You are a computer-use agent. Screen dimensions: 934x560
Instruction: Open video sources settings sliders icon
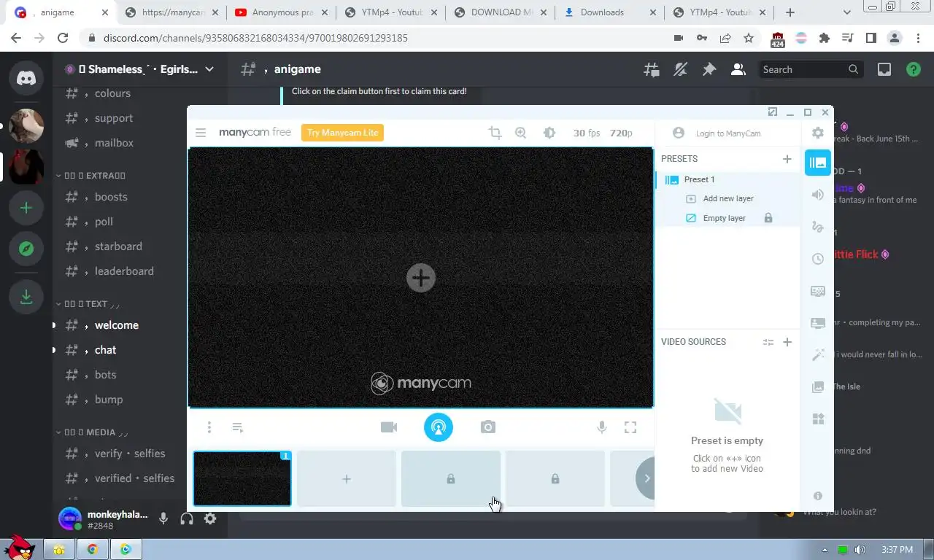[x=768, y=342]
